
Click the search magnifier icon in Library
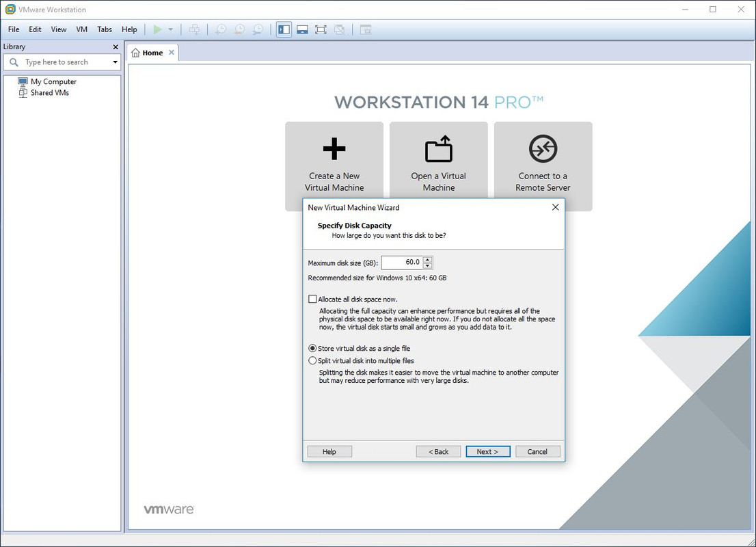coord(14,62)
